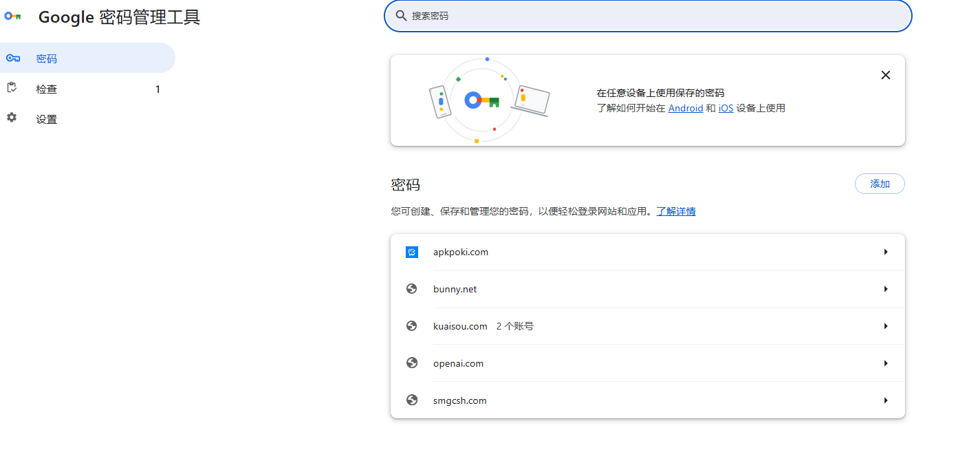This screenshot has height=463, width=980.
Task: Click the check count badge 1
Action: point(157,89)
